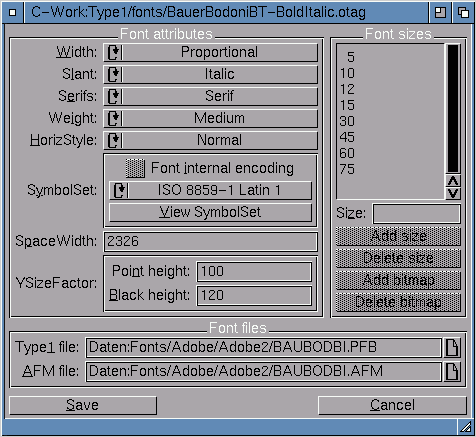Change HorizStyle cycle gadget showing Normal
Image resolution: width=476 pixels, height=437 pixels.
tap(210, 140)
